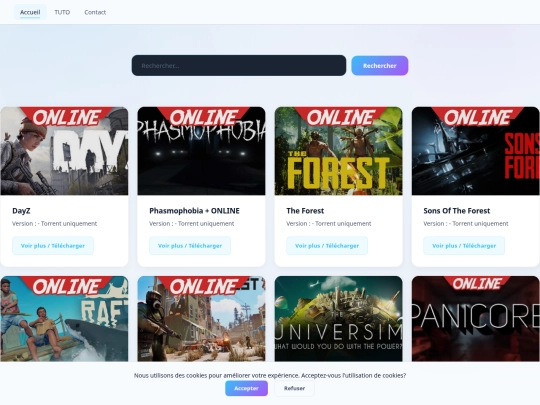Open The Forest cover image
Screen dimensions: 540x405
click(x=339, y=151)
